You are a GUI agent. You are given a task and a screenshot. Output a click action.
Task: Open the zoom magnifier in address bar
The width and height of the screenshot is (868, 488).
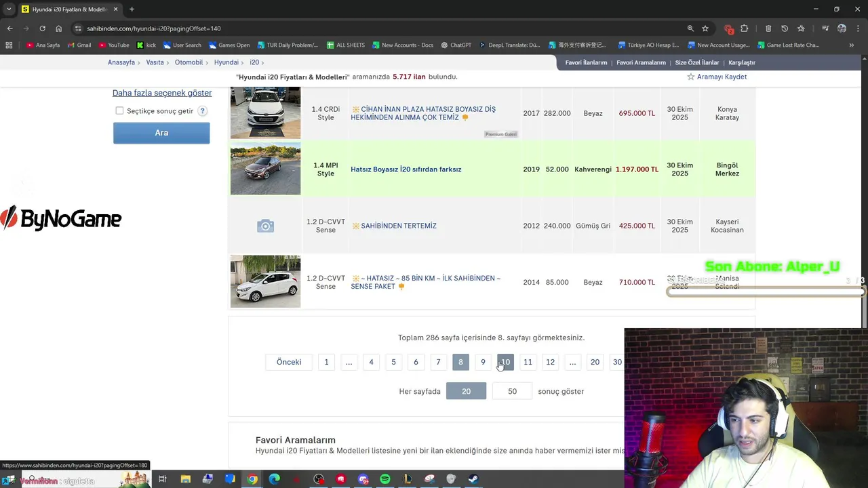coord(690,28)
